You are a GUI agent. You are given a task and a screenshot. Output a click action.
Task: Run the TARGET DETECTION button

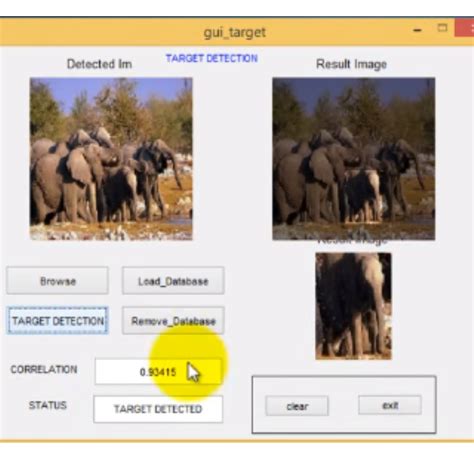click(x=57, y=321)
